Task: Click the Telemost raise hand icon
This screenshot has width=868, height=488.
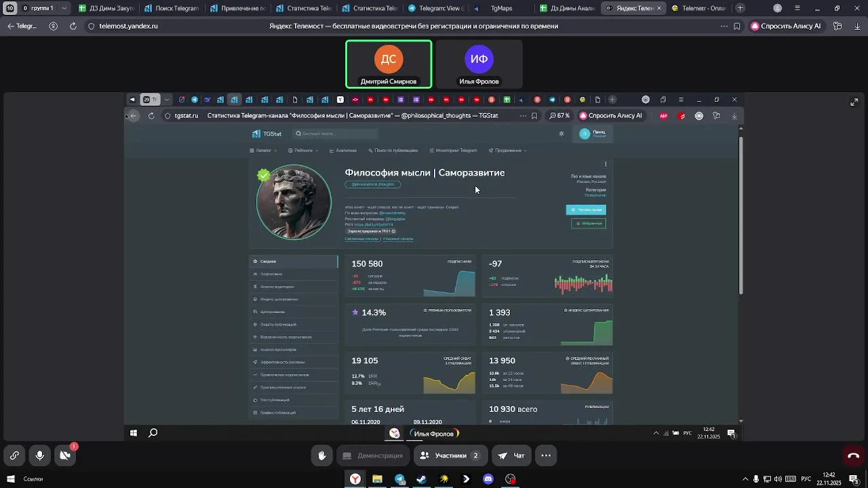Action: pyautogui.click(x=322, y=455)
